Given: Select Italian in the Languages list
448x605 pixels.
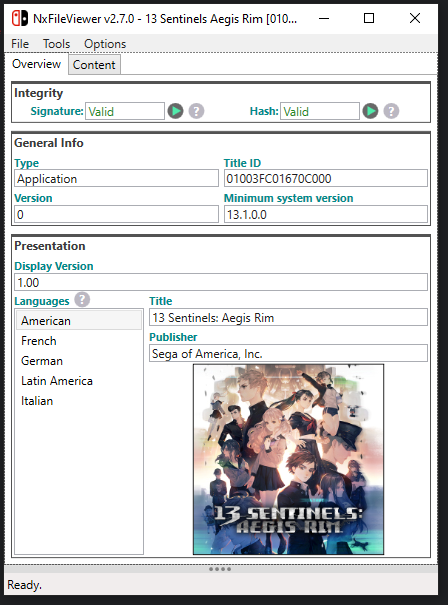Looking at the screenshot, I should click(x=79, y=401).
